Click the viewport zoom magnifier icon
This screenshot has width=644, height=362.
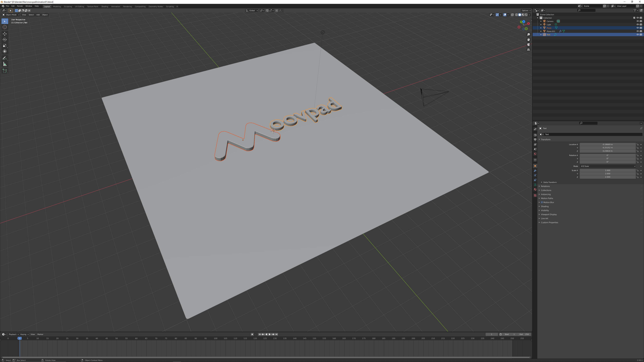pyautogui.click(x=528, y=35)
